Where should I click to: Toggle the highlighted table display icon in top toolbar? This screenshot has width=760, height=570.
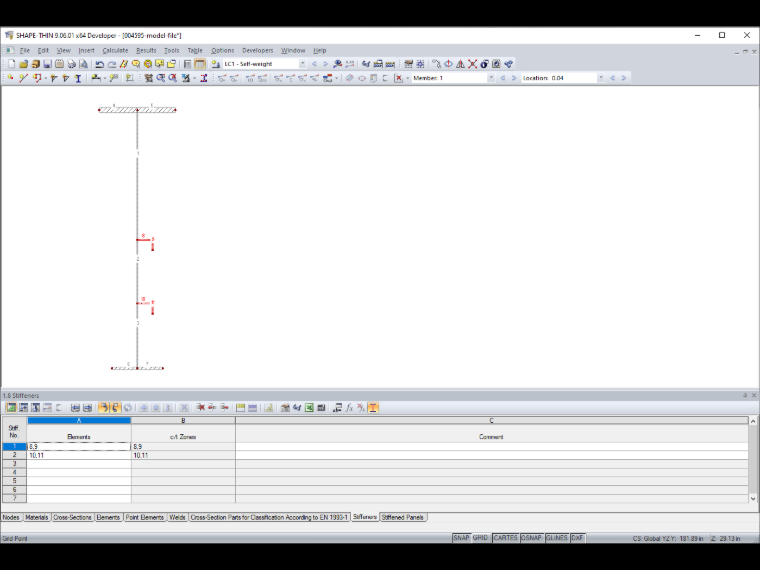[199, 64]
